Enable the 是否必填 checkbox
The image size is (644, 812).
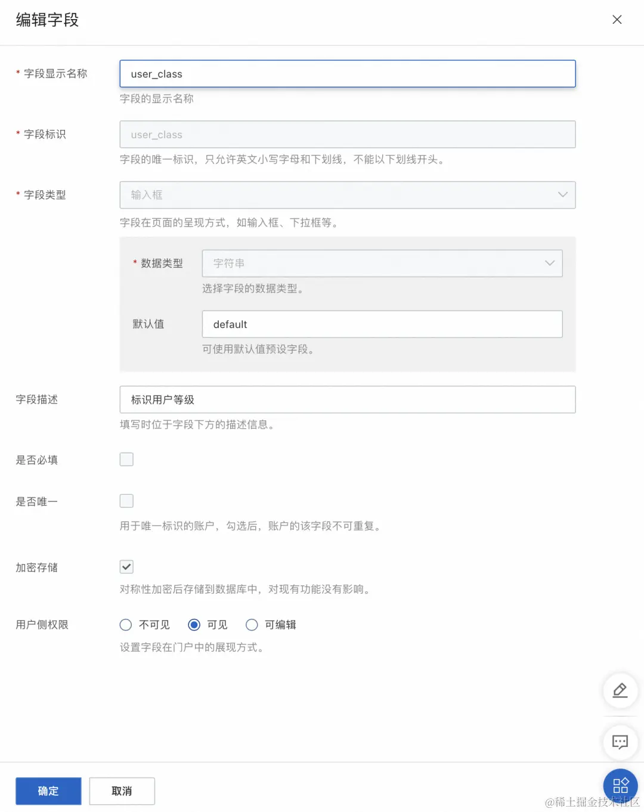pyautogui.click(x=126, y=459)
